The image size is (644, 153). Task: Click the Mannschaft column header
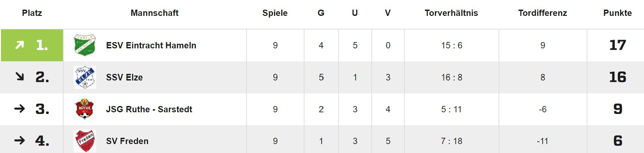click(154, 13)
